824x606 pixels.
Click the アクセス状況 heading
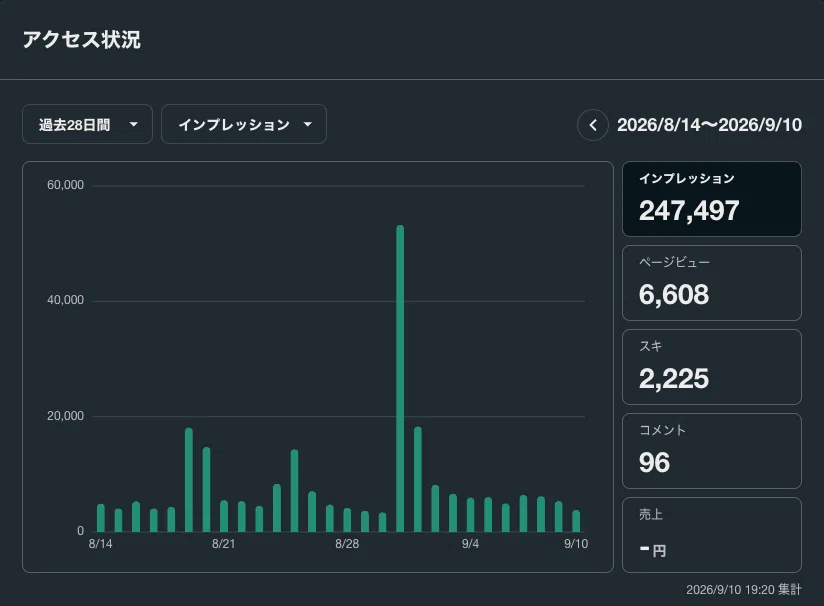[x=82, y=40]
